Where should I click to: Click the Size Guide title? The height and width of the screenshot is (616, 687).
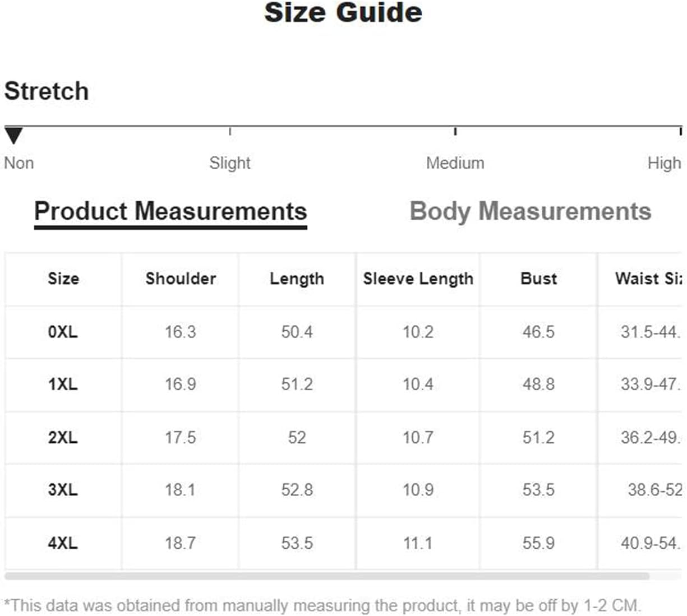(343, 12)
